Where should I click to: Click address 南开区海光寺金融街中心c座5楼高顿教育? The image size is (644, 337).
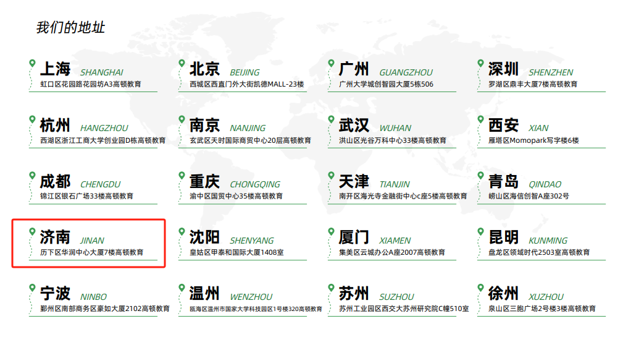403,196
